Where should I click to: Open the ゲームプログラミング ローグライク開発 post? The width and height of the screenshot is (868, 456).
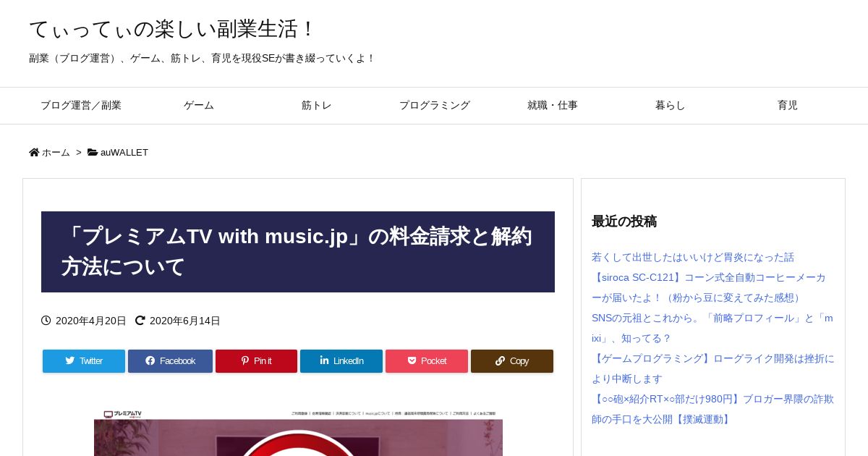pos(713,368)
